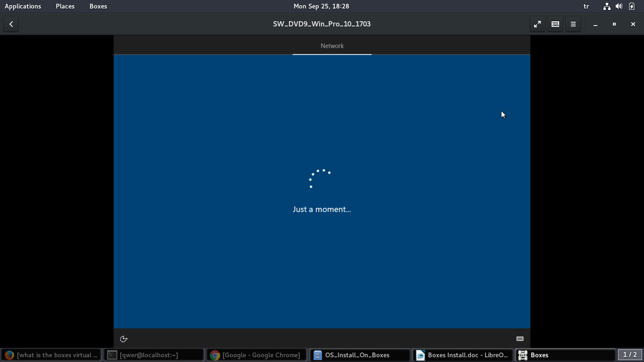Switch to the qwer@localhost terminal window
The height and width of the screenshot is (362, 644).
coord(154,355)
